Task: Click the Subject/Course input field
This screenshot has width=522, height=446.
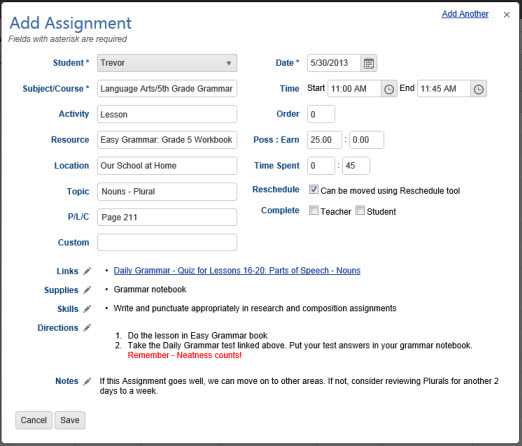Action: tap(167, 89)
